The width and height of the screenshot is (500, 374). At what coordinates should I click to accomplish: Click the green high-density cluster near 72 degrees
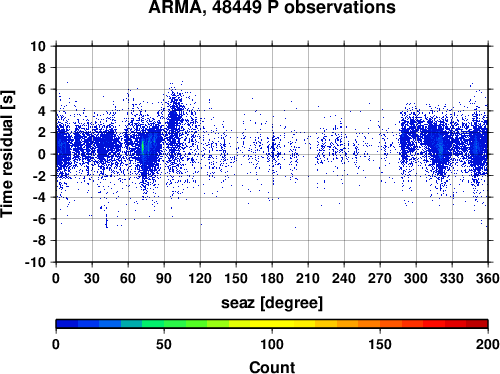[143, 147]
